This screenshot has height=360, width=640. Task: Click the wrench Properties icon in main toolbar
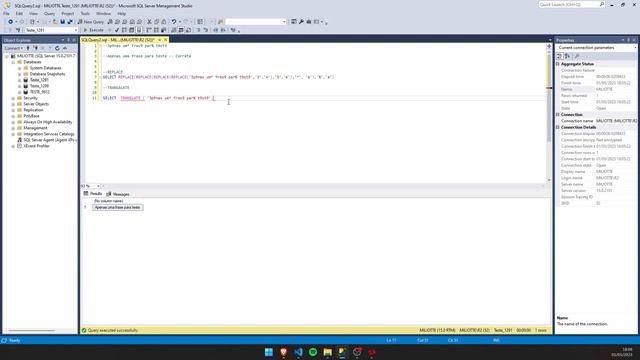301,22
